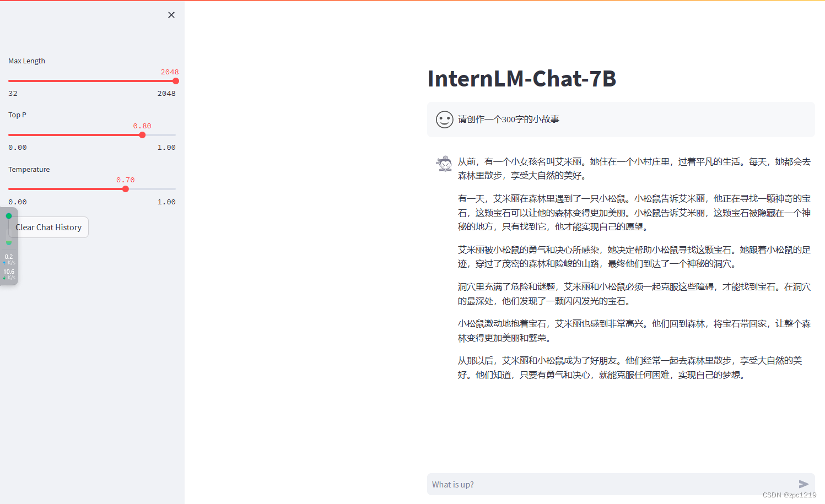The image size is (825, 504).
Task: Click the paragraph starting '有一天，艾米丽在森林里'
Action: 634,213
